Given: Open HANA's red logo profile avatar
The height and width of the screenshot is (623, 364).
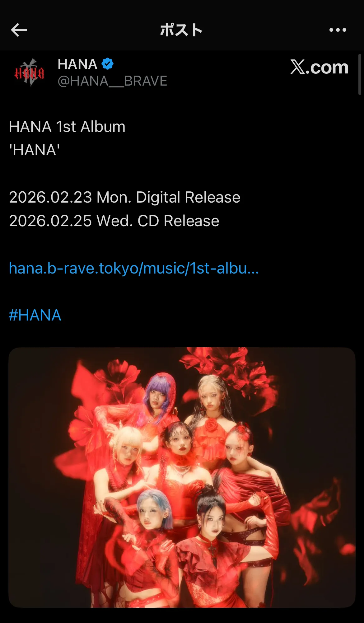Looking at the screenshot, I should 29,72.
